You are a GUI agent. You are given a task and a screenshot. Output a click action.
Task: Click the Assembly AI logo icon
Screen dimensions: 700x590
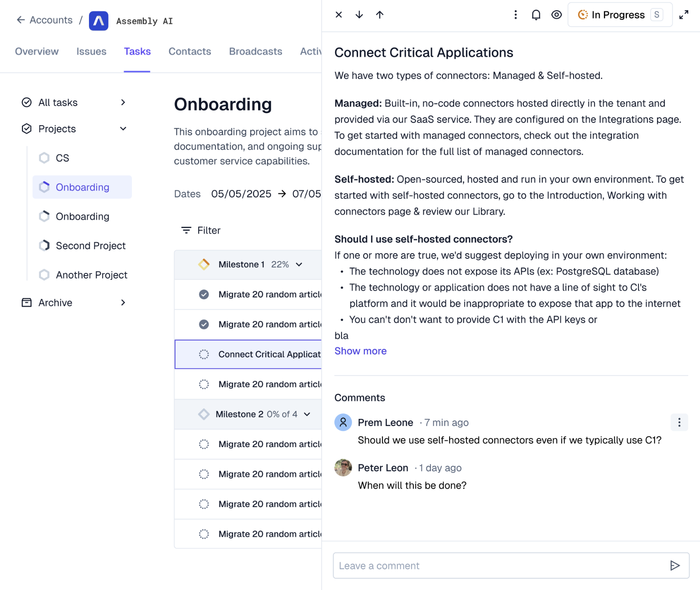[x=99, y=21]
